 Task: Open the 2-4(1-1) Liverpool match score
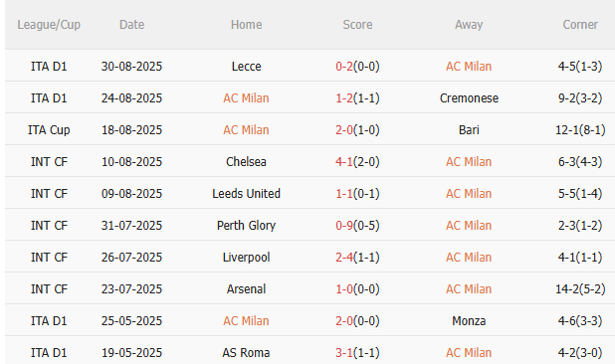(357, 257)
